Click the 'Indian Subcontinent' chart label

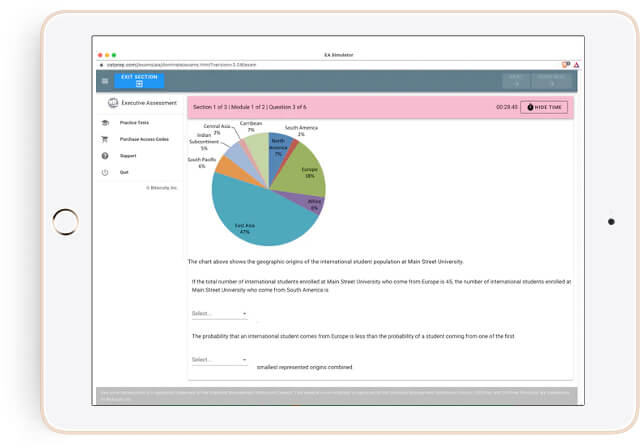coord(204,142)
